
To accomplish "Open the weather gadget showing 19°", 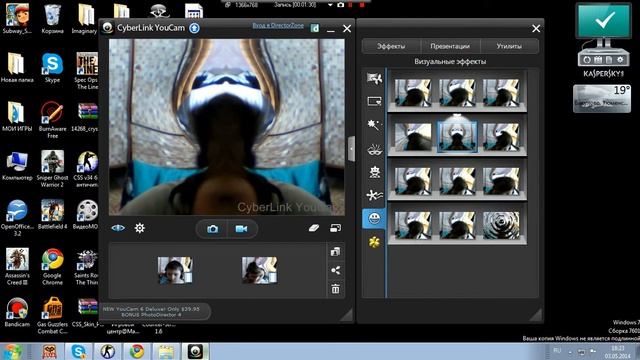I will coord(602,98).
